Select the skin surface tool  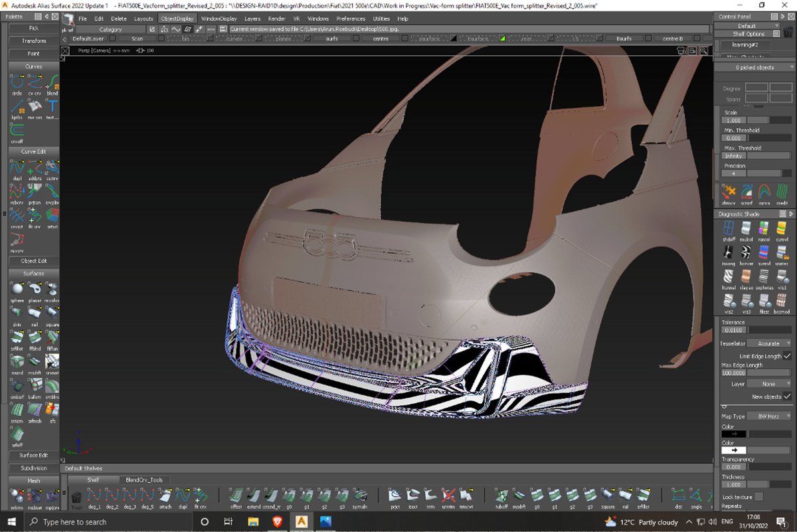pos(17,314)
